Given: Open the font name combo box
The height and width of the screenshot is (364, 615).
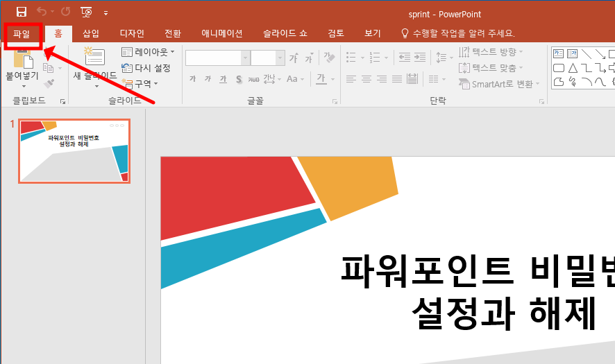Looking at the screenshot, I should point(218,58).
